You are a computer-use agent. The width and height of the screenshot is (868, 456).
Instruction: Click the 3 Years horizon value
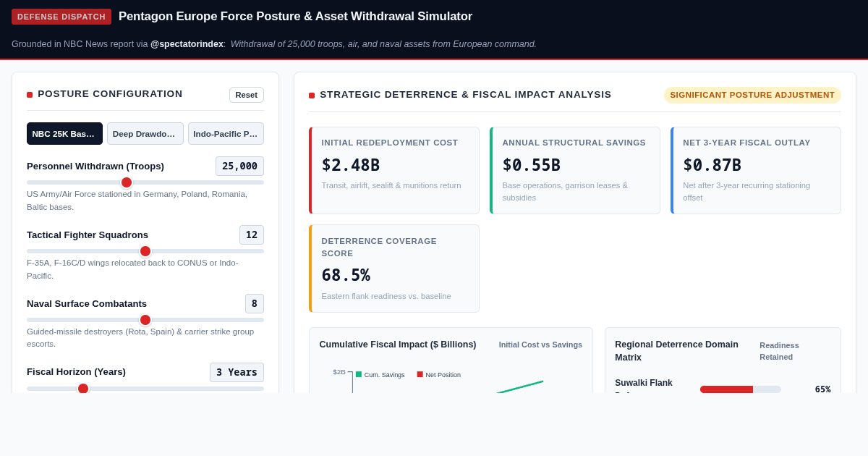tap(237, 373)
